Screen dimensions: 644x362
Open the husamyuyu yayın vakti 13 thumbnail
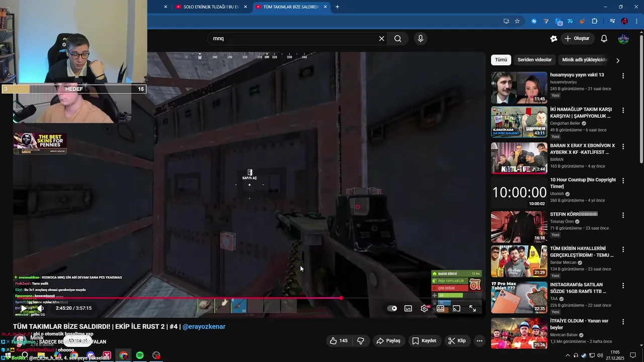[x=519, y=87]
